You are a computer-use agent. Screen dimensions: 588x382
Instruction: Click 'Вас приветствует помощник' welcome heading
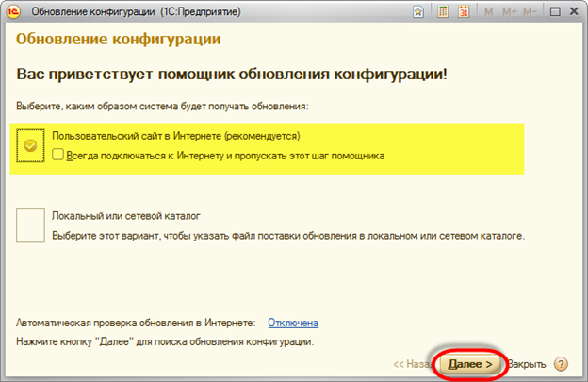tap(232, 74)
